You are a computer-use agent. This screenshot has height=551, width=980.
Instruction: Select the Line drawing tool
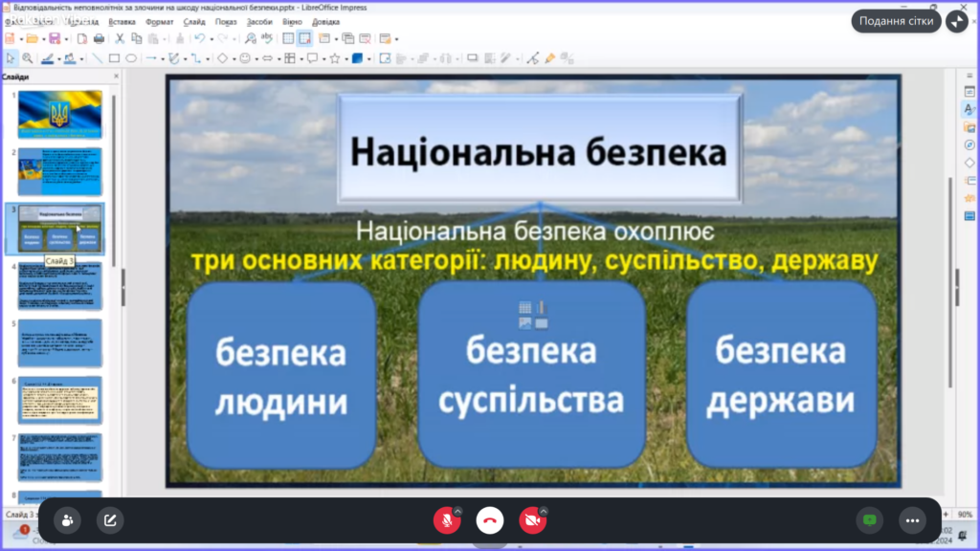click(97, 58)
